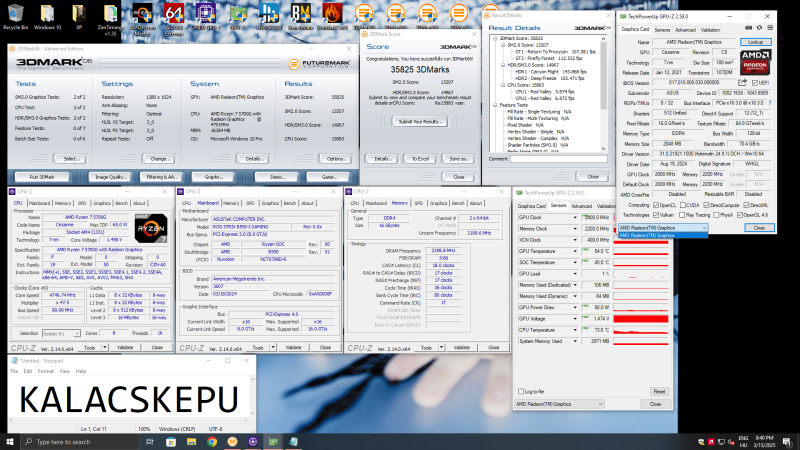The width and height of the screenshot is (800, 450).
Task: Toggle the UEFI checkbox in GPU-Z
Action: point(755,83)
